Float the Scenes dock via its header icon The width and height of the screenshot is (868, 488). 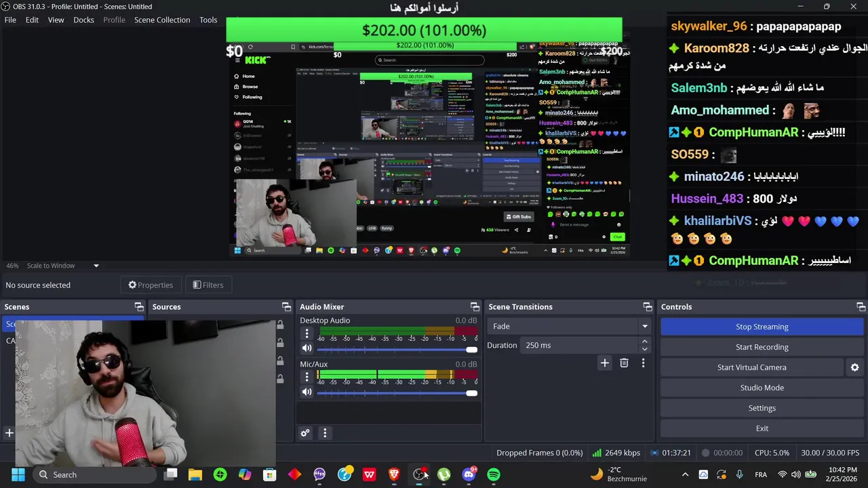click(x=139, y=307)
